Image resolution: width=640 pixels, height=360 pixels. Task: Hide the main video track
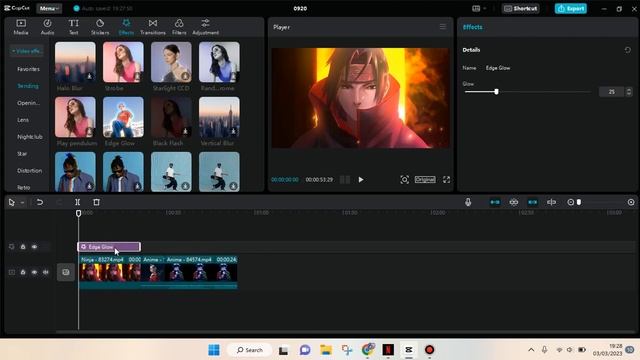34,272
